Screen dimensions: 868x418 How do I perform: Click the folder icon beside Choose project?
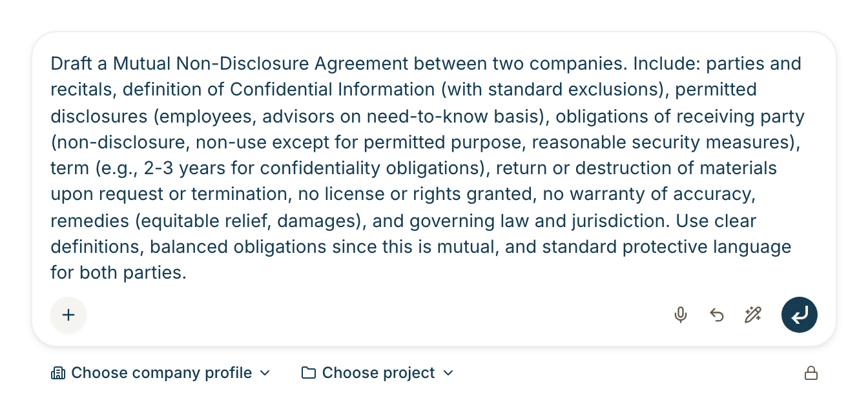pos(309,373)
